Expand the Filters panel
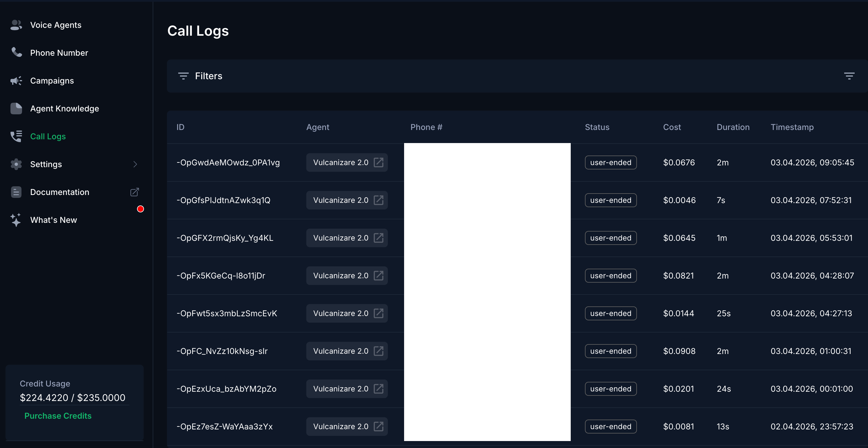Screen dimensions: 868x448 click(208, 76)
